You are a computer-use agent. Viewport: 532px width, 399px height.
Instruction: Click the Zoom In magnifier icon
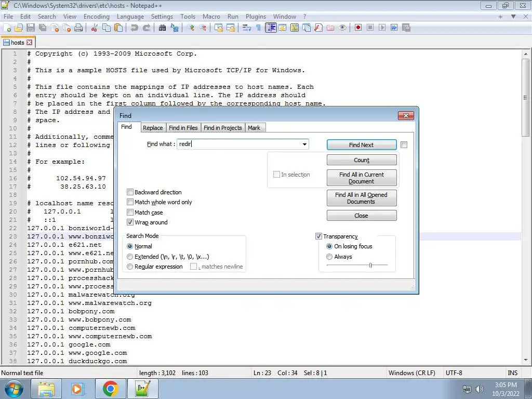tap(191, 28)
